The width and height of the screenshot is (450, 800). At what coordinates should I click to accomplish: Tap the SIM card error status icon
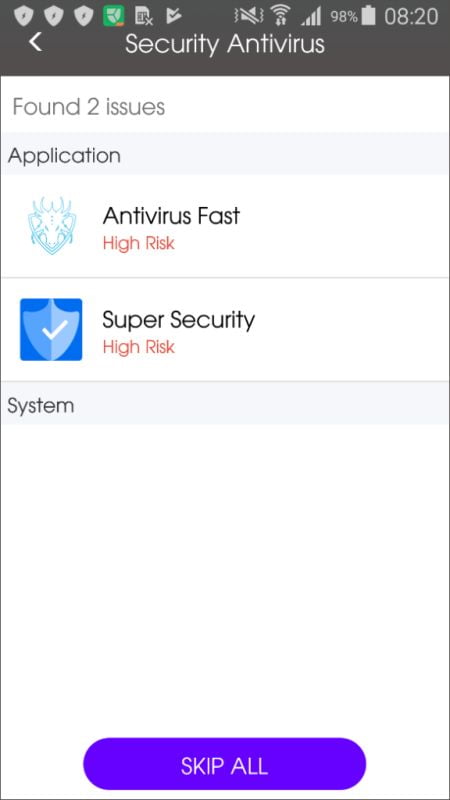tap(144, 17)
